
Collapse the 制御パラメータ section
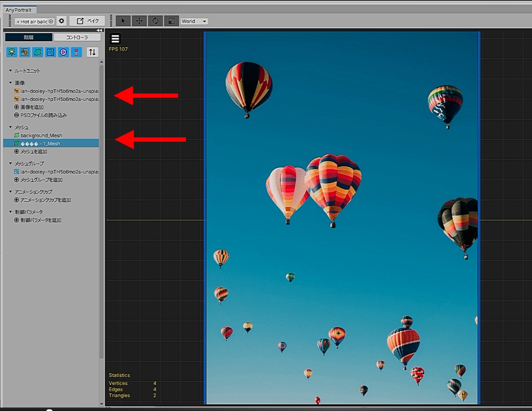[x=10, y=212]
